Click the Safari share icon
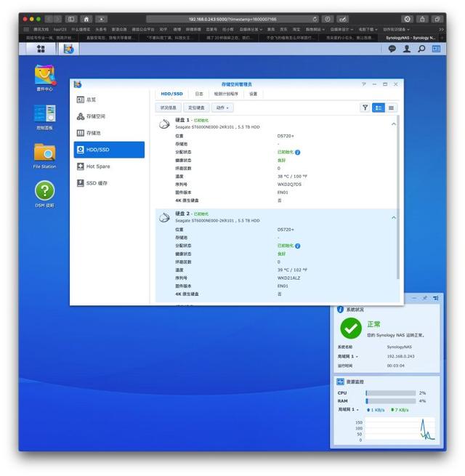Image resolution: width=465 pixels, height=476 pixels. (x=422, y=19)
